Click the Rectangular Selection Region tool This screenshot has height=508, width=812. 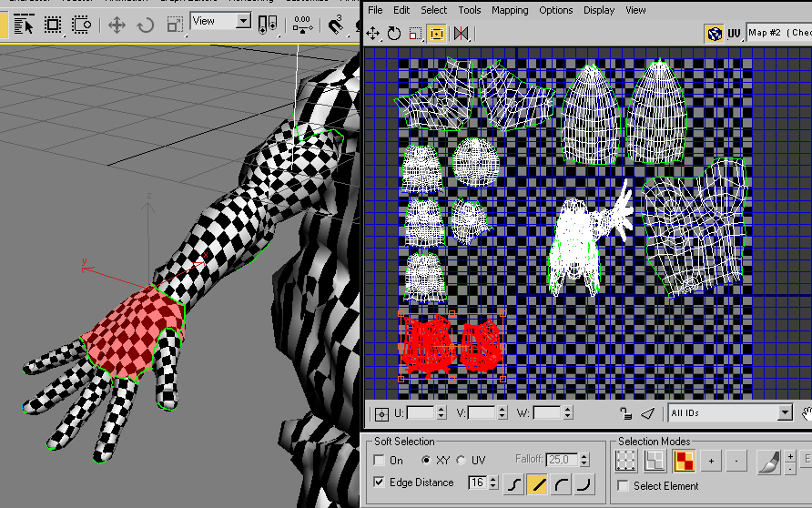coord(52,25)
